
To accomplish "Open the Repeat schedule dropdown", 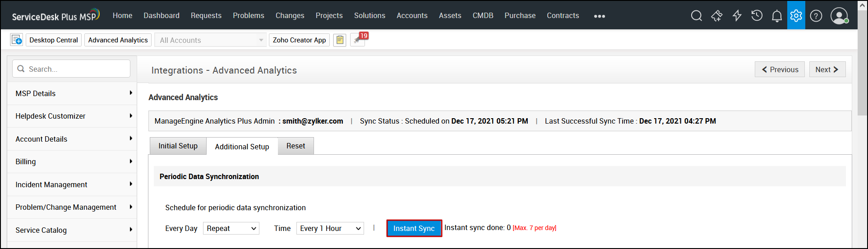I will coord(231,228).
